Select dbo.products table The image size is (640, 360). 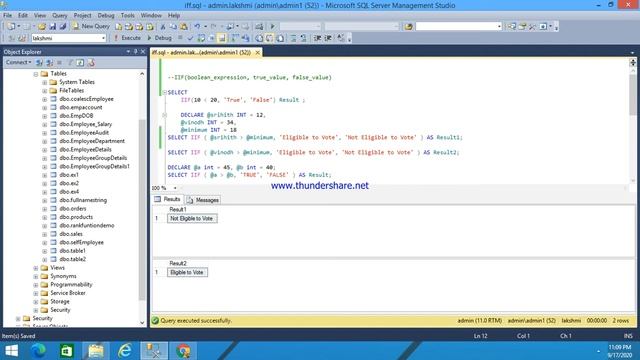click(76, 217)
